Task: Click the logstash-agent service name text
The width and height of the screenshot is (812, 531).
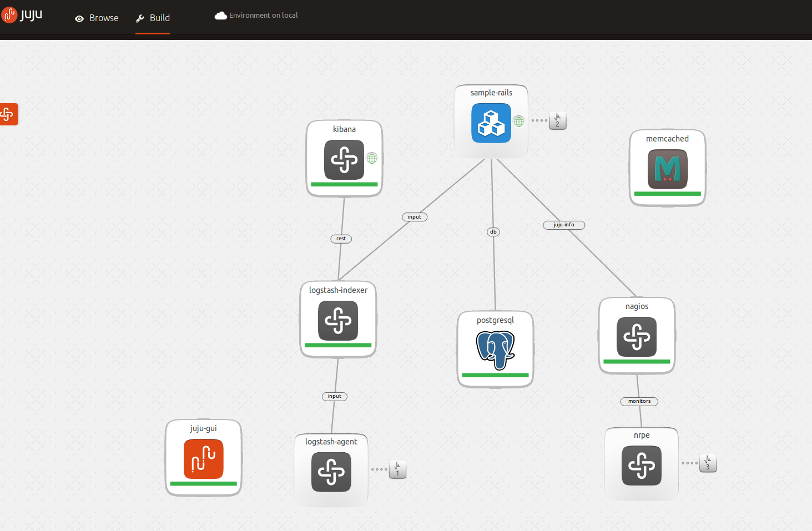Action: 331,442
